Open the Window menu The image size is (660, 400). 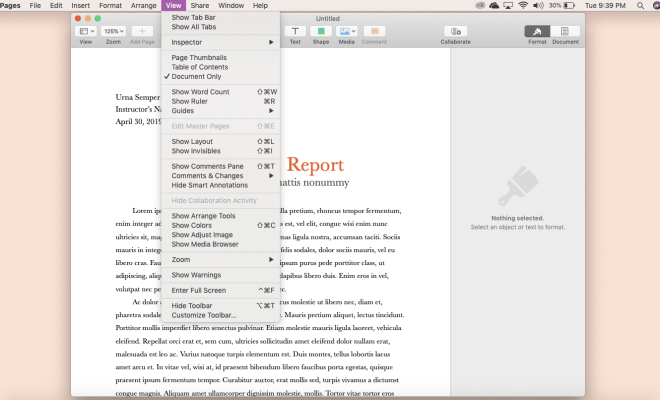[231, 5]
